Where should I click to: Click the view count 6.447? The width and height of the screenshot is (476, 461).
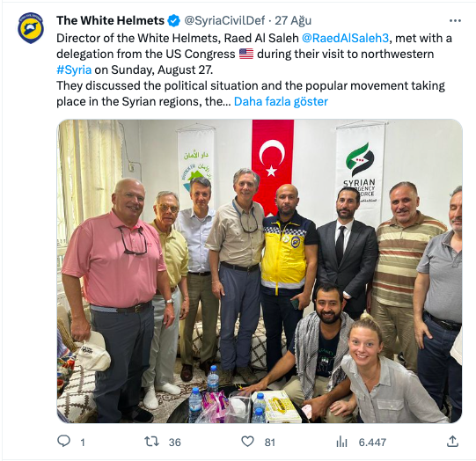point(372,443)
